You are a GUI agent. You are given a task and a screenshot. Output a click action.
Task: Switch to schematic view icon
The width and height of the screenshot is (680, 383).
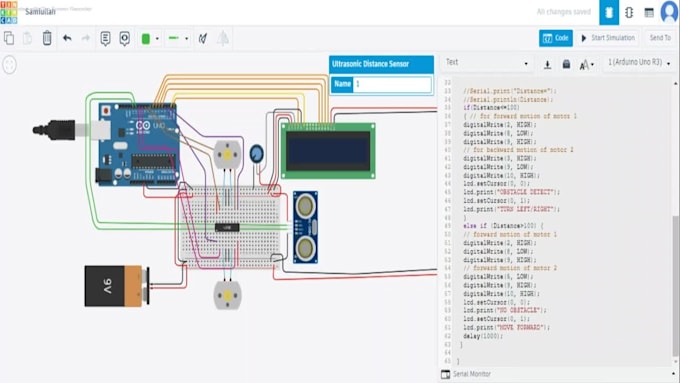coord(629,13)
